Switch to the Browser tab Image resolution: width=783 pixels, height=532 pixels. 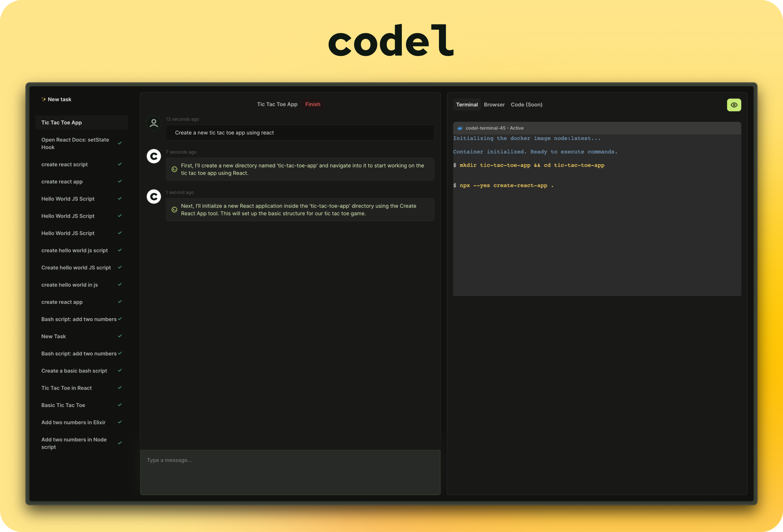[494, 105]
